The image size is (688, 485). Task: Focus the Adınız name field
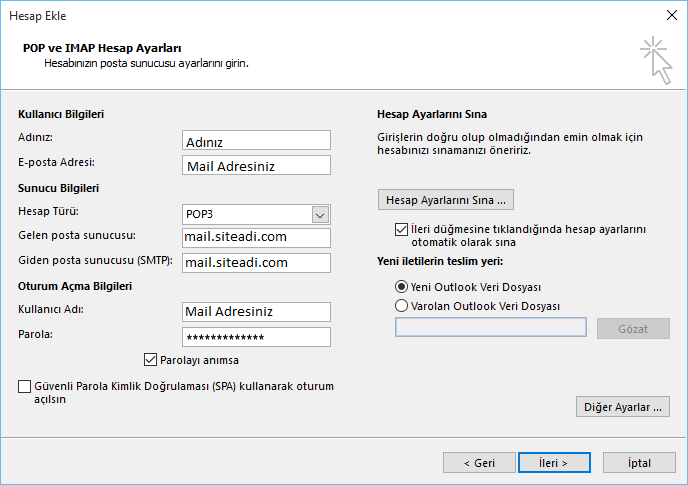click(x=256, y=140)
